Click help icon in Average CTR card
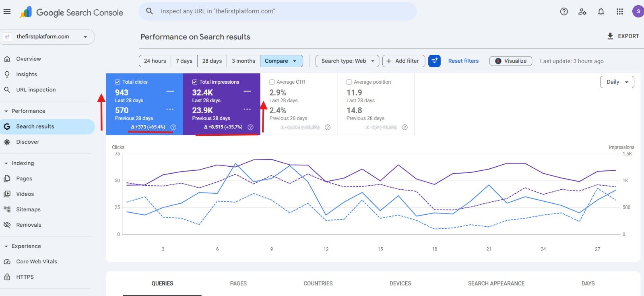Screen dimensions: 644x296 tap(328, 127)
